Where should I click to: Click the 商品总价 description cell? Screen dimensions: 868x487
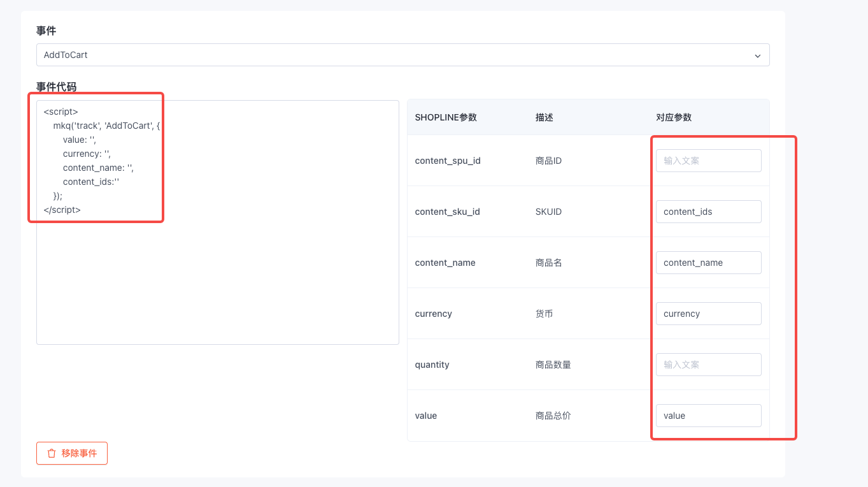pos(553,416)
